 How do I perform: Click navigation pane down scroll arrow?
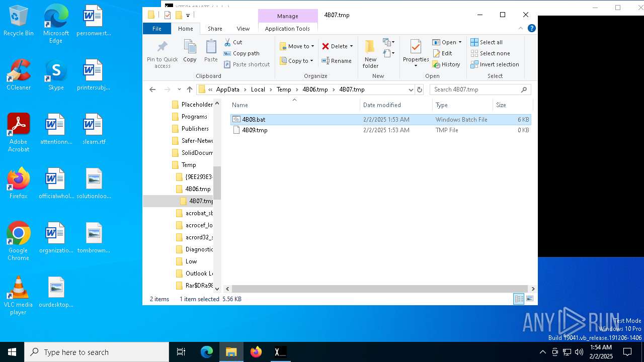click(217, 289)
